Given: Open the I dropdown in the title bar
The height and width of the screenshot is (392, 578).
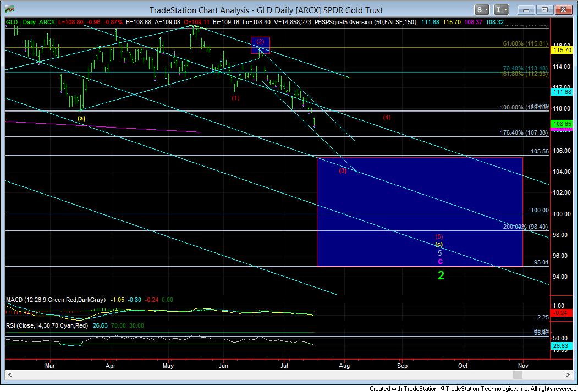Looking at the screenshot, I should click(501, 9).
